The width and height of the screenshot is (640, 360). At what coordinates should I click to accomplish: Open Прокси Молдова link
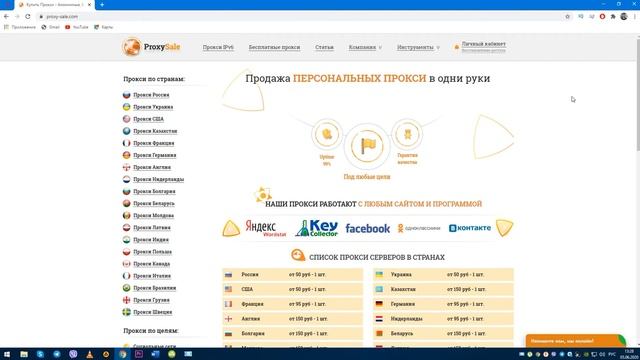click(x=153, y=216)
